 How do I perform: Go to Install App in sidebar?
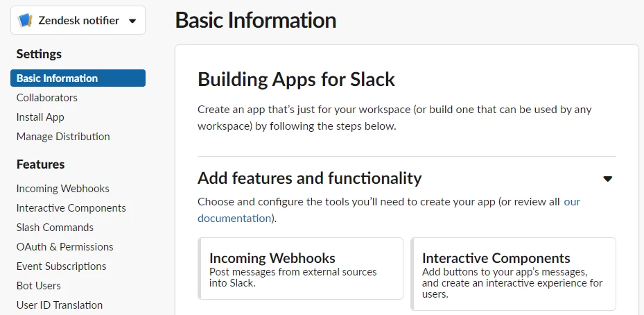click(40, 117)
